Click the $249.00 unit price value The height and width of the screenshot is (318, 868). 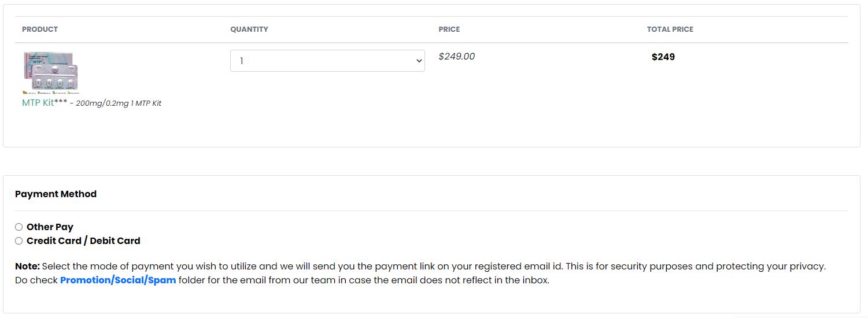457,57
